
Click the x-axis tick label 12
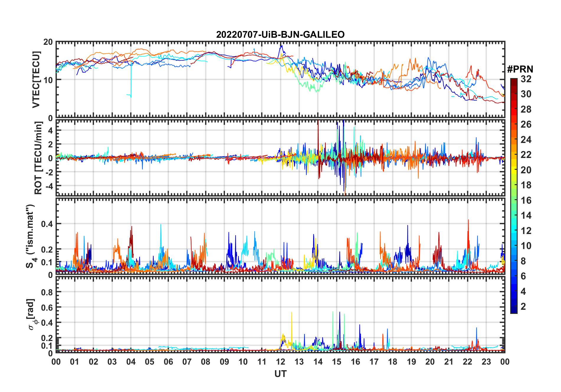point(280,362)
